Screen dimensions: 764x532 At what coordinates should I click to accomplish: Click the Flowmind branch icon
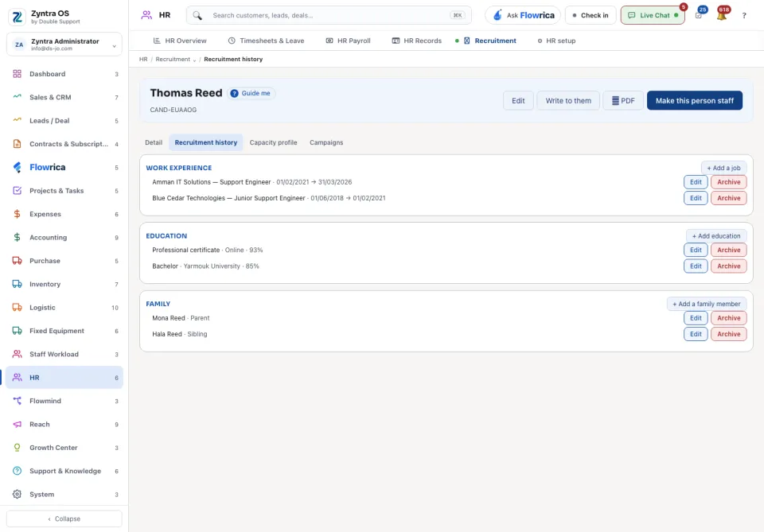pos(17,401)
